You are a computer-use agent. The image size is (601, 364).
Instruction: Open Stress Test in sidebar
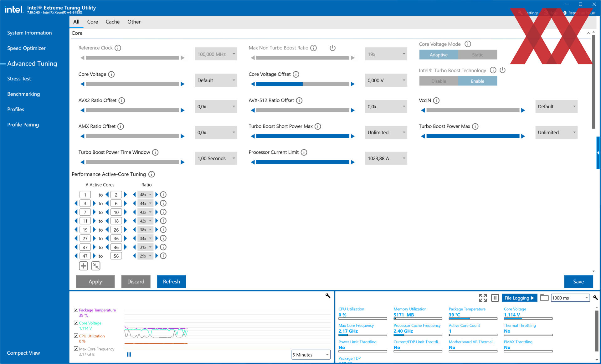pyautogui.click(x=19, y=79)
